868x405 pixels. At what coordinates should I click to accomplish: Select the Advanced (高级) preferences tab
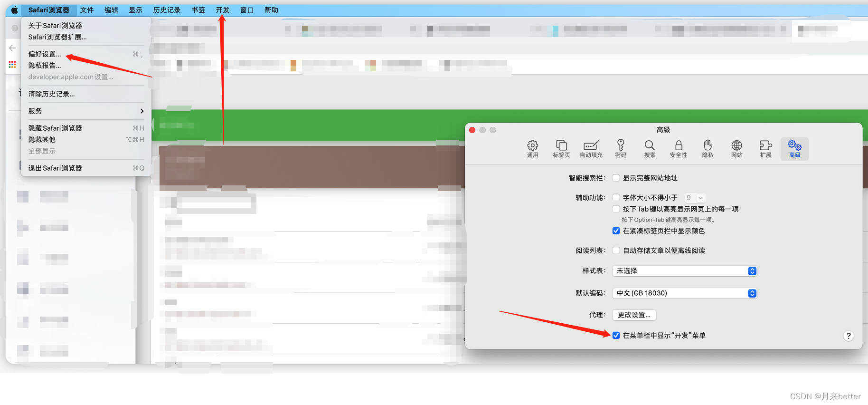[794, 149]
